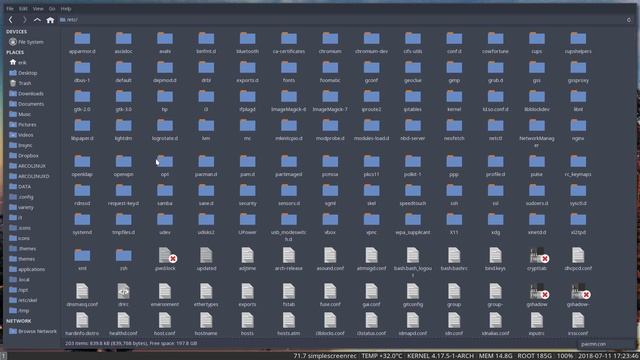
Task: Select the dbus-1 folder
Action: (x=82, y=72)
